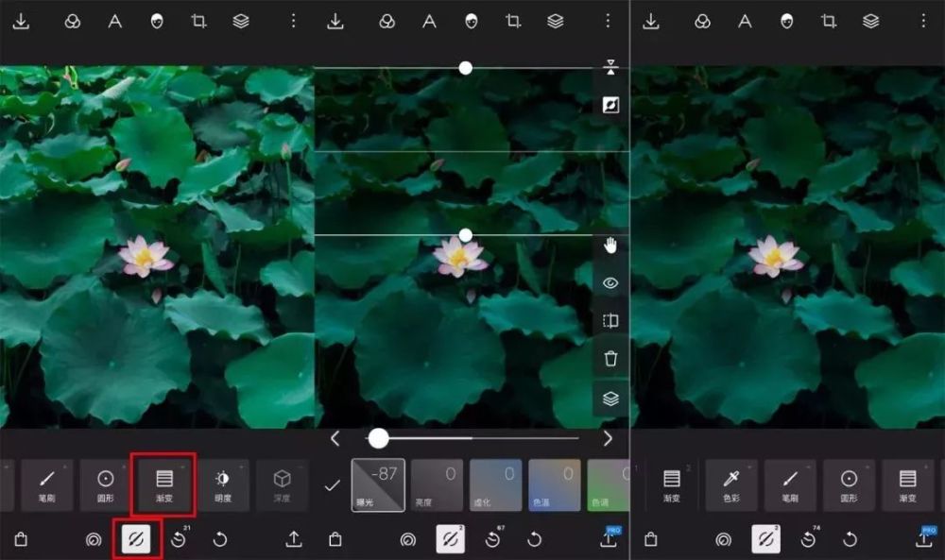Open the global adjustments dial in left screen
Image resolution: width=945 pixels, height=560 pixels.
[94, 539]
